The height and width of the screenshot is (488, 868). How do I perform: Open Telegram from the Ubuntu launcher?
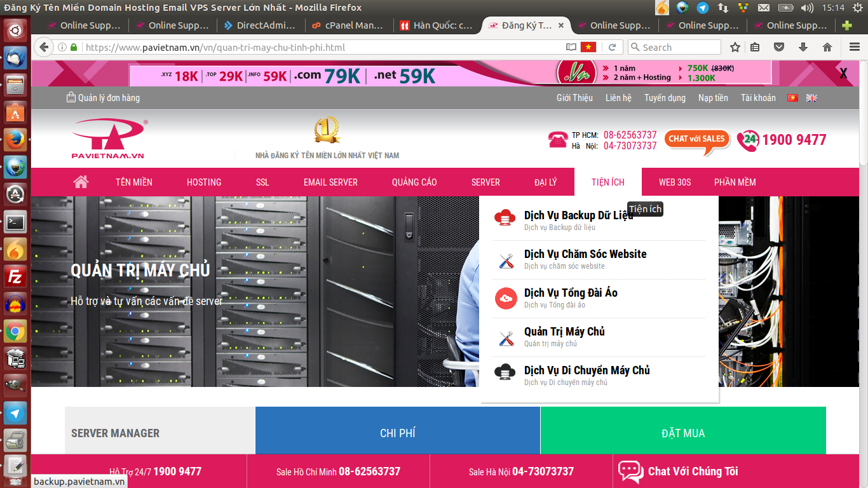point(15,414)
